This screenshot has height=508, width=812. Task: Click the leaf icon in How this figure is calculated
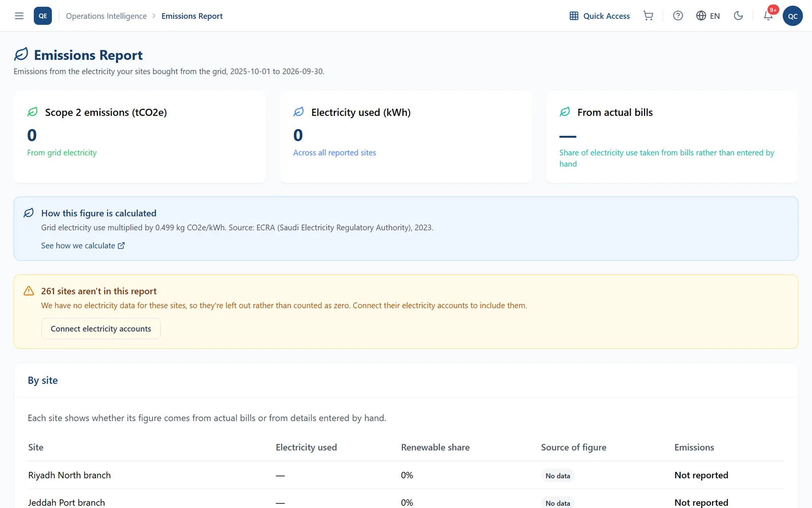(x=29, y=213)
